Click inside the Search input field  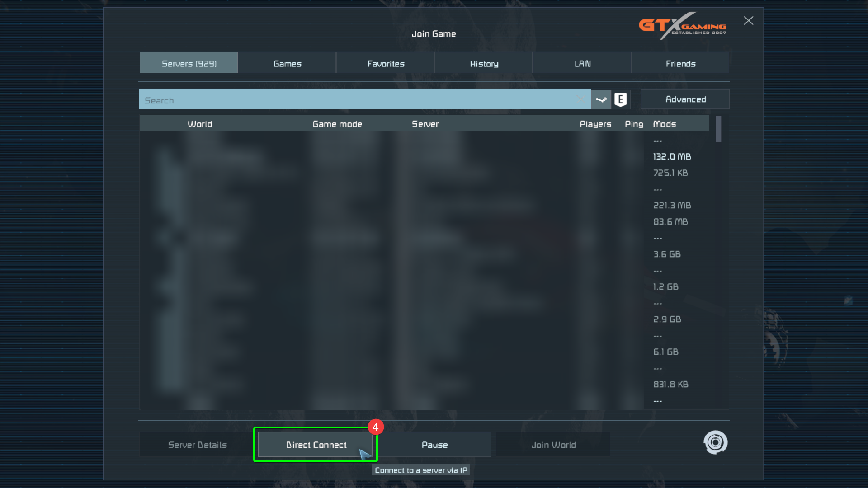[x=353, y=100]
